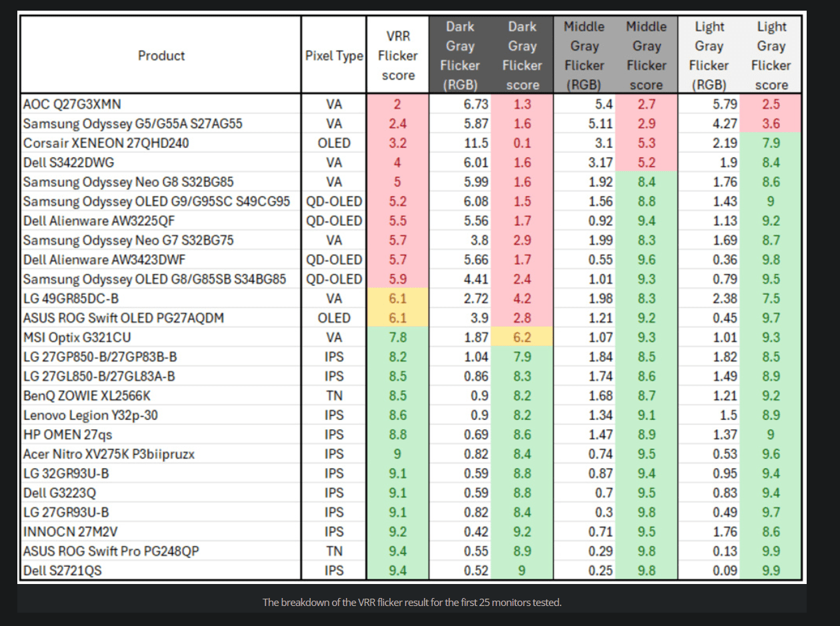This screenshot has width=840, height=626.
Task: Click VRR score "9.2" for INNOCN 27M2V
Action: pos(398,531)
